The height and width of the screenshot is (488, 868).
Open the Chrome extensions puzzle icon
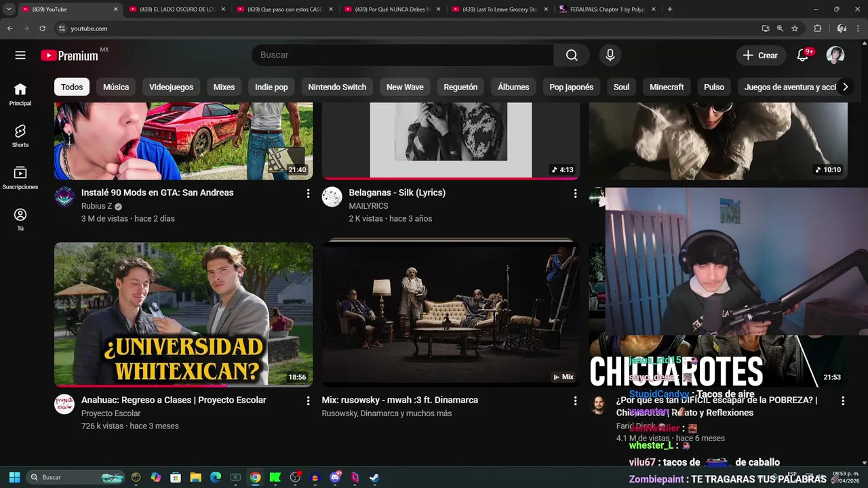coord(817,28)
